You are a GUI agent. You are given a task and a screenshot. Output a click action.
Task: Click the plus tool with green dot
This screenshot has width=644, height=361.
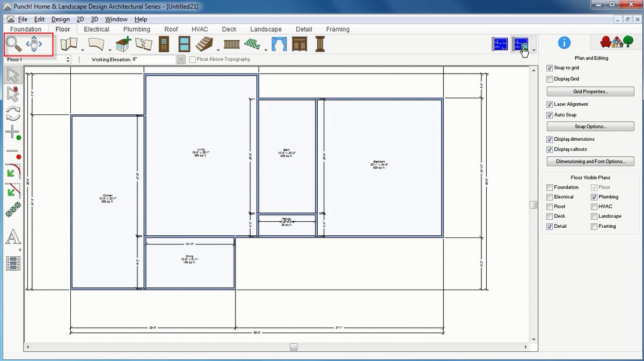(x=13, y=132)
